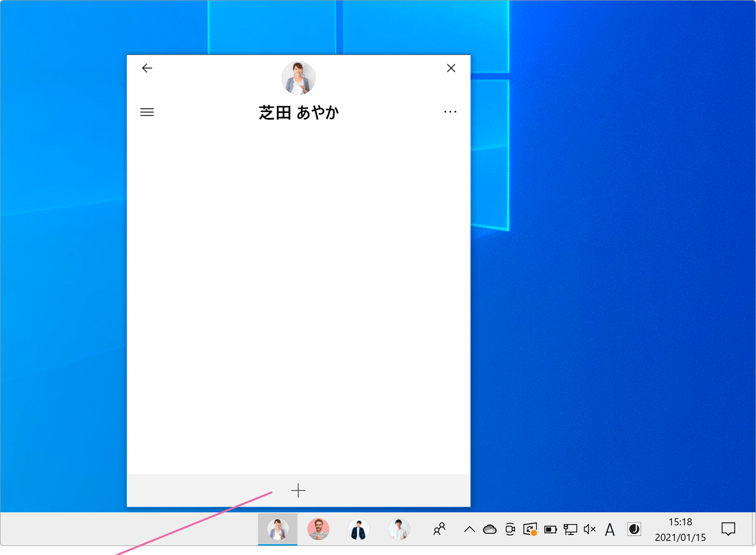Close the 芝田 あやか contact panel
The height and width of the screenshot is (555, 756).
451,68
